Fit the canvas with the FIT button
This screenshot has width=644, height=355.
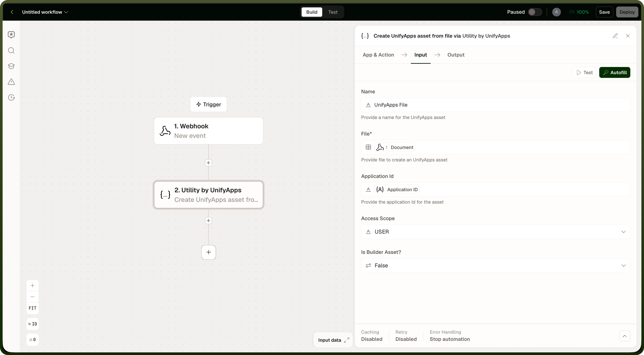point(33,308)
